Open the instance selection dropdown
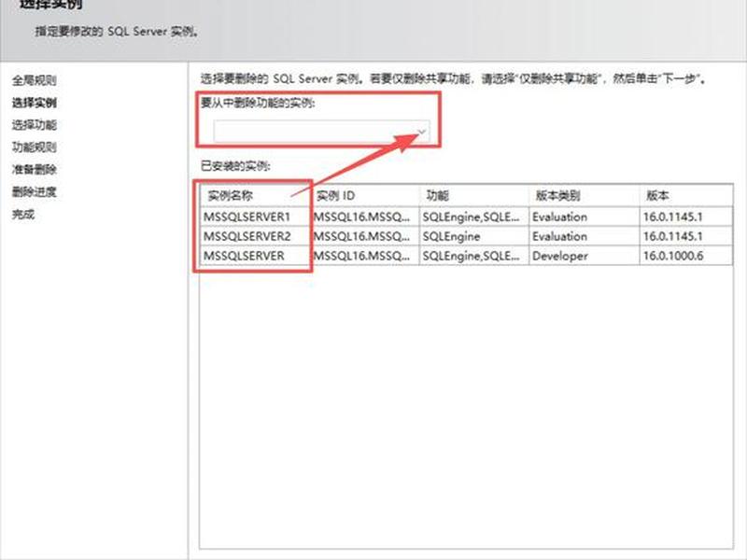The height and width of the screenshot is (560, 747). pyautogui.click(x=321, y=132)
